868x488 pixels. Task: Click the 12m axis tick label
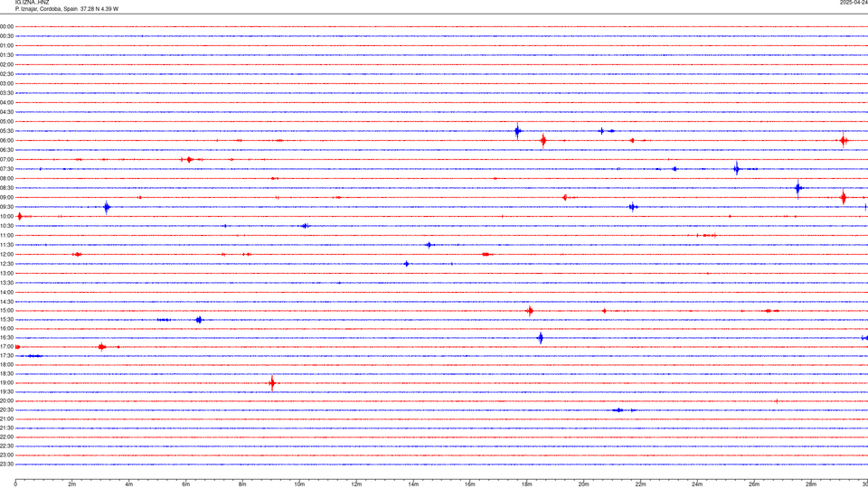point(356,484)
